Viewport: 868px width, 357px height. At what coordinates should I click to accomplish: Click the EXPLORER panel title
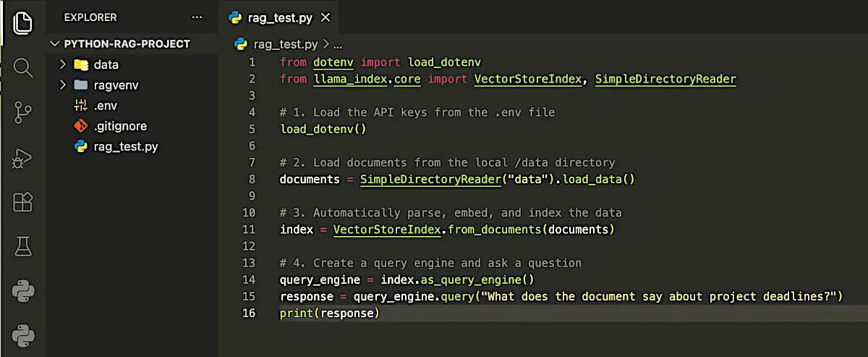coord(90,17)
